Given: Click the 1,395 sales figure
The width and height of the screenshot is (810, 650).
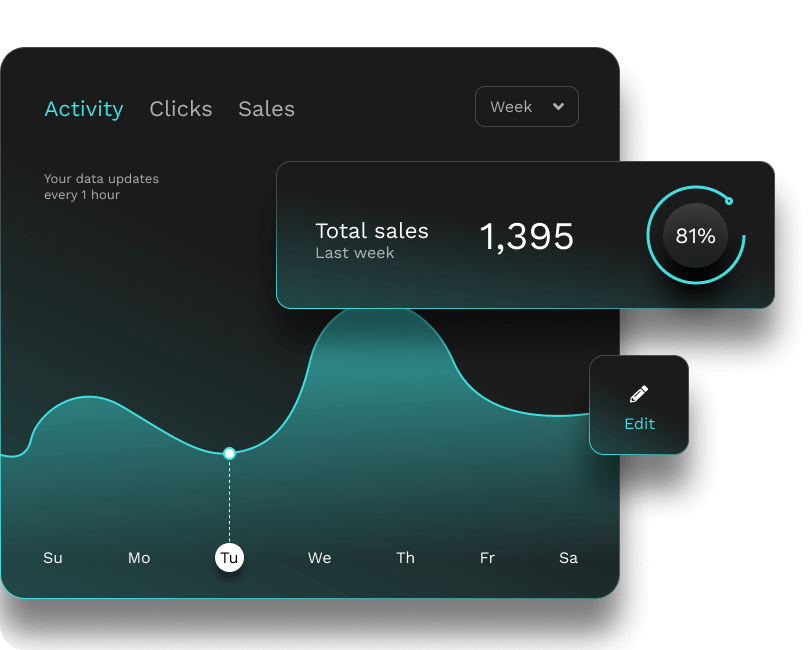Looking at the screenshot, I should tap(526, 236).
